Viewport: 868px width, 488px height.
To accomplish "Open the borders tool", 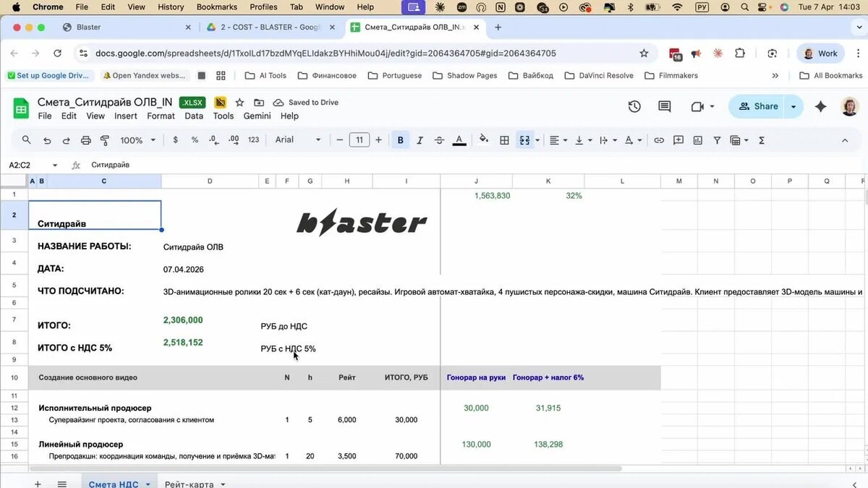I will point(505,140).
